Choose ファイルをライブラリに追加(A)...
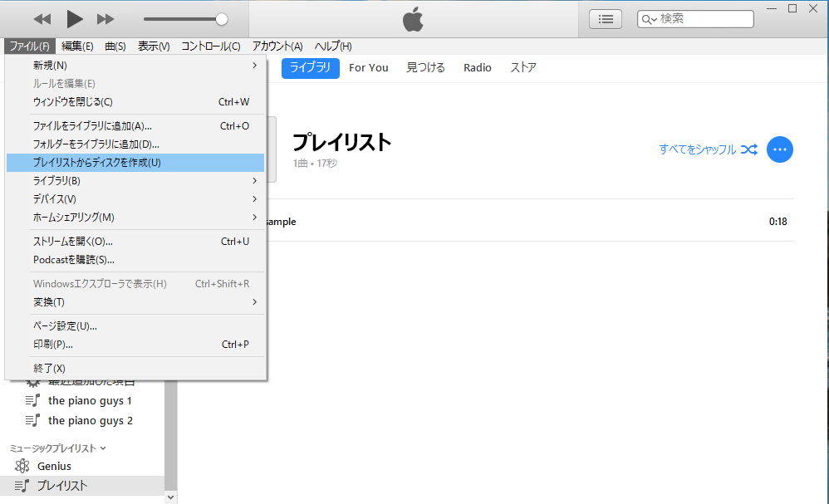Screen dimensions: 829x504 135,125
